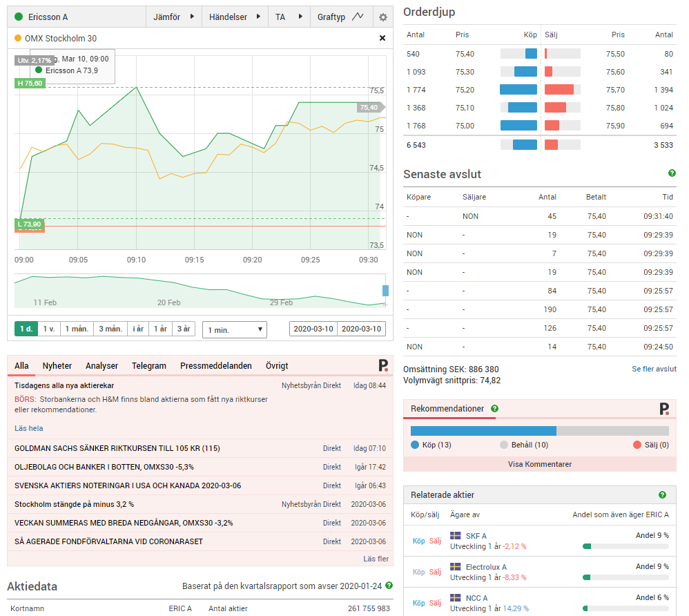Click Visa Kommentarer button
689x616 pixels.
tap(539, 464)
